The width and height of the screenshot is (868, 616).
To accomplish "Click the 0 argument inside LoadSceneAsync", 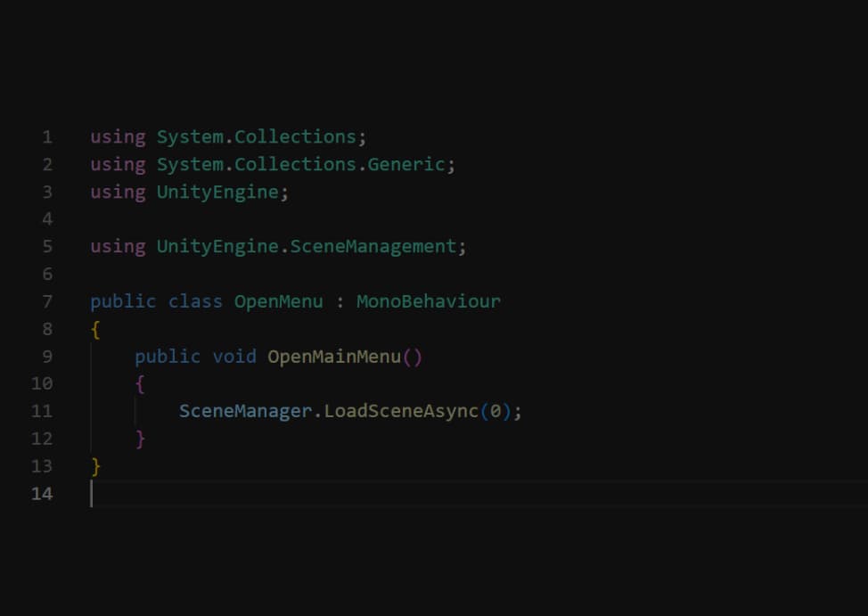I will click(495, 411).
